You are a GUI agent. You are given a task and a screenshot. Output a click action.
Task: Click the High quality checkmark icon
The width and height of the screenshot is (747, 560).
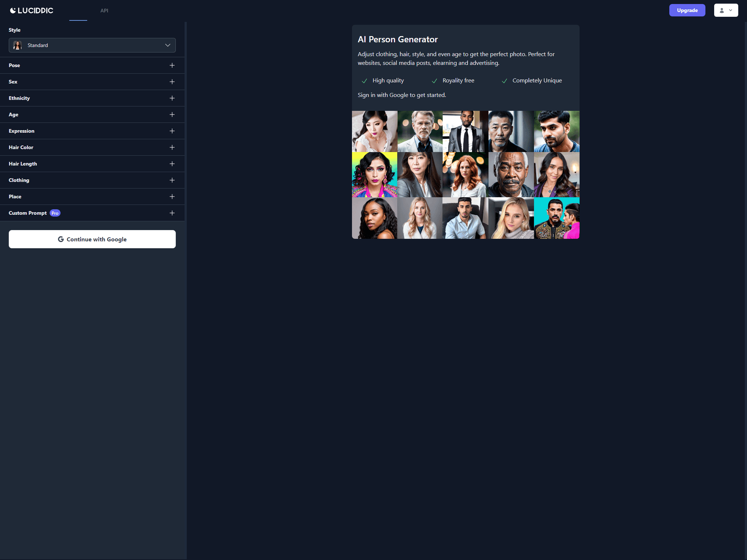pos(364,81)
